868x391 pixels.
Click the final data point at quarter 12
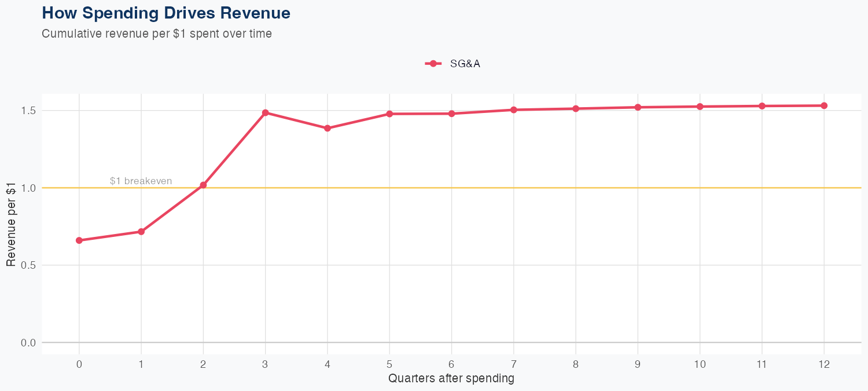pyautogui.click(x=824, y=105)
